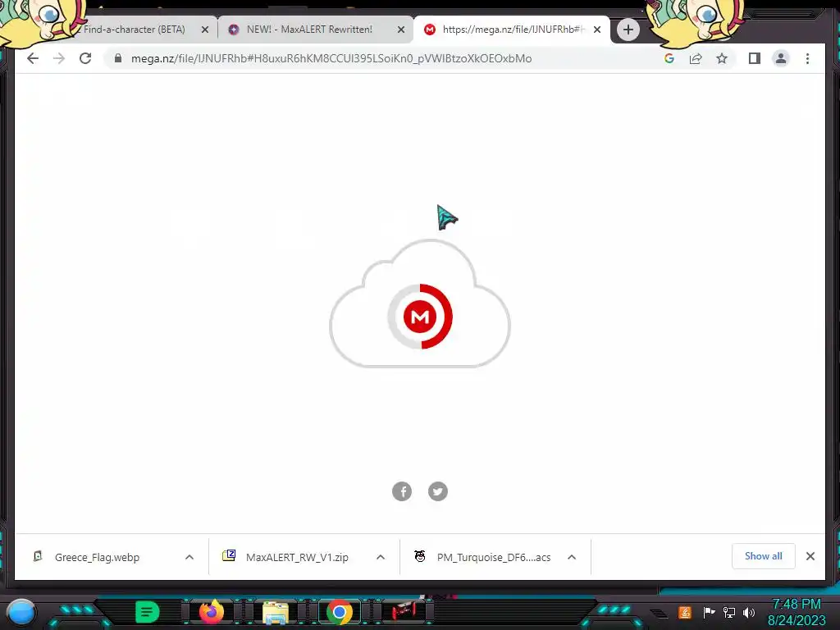Image resolution: width=840 pixels, height=630 pixels.
Task: Expand options for Greece_Flag.webp download
Action: 189,557
